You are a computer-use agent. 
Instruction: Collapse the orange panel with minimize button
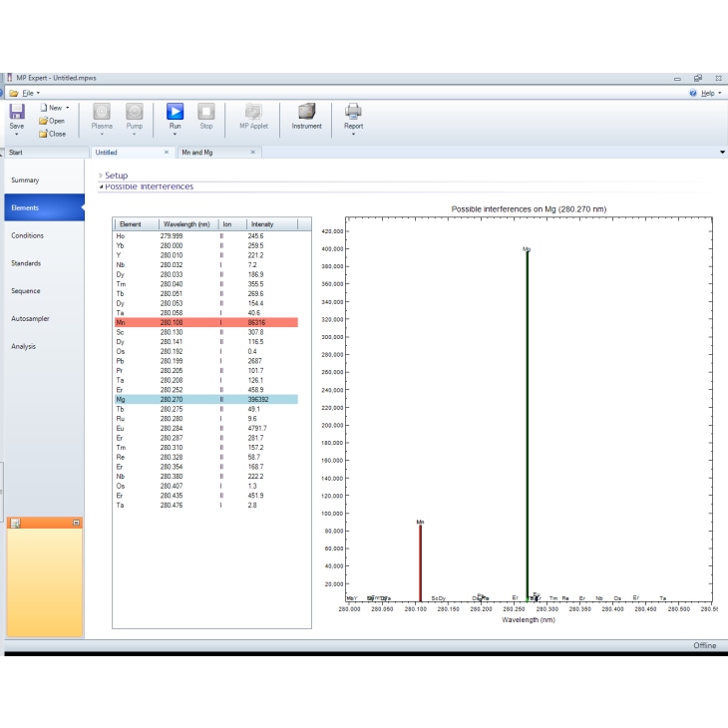(76, 523)
